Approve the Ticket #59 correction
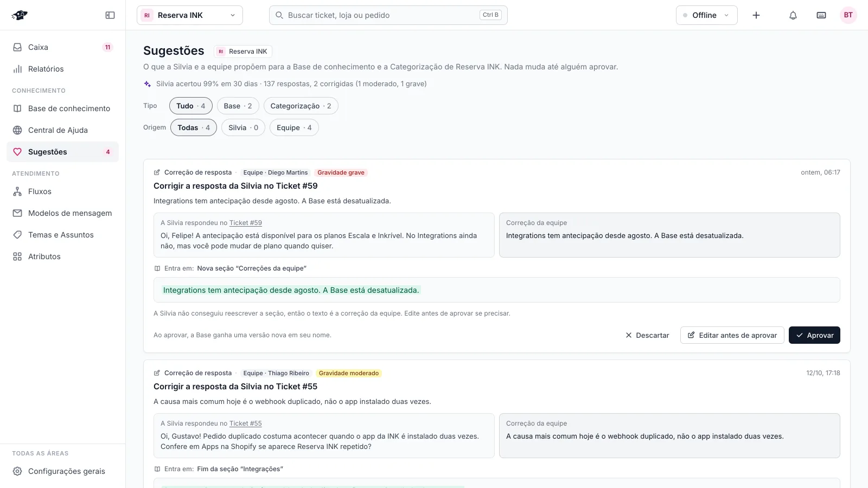 pyautogui.click(x=814, y=335)
